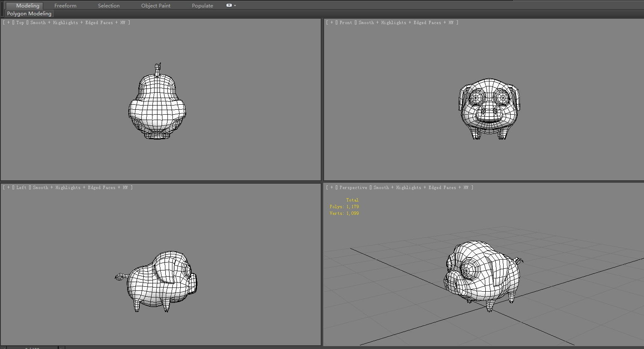
Task: Click the Front view name label
Action: pos(346,23)
